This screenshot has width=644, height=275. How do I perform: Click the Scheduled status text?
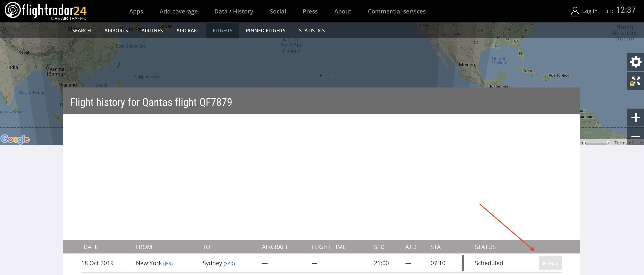pyautogui.click(x=489, y=263)
